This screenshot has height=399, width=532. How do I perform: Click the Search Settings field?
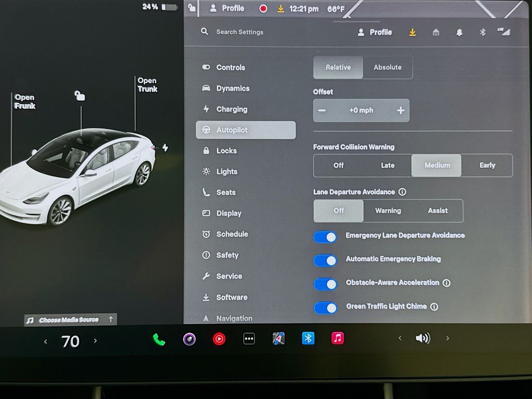tap(240, 32)
